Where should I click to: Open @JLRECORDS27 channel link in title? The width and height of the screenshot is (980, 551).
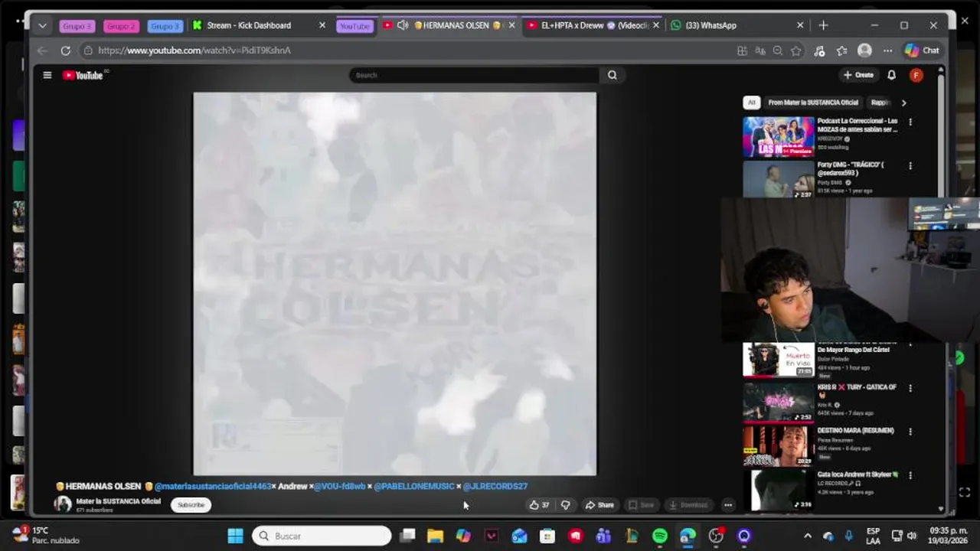coord(495,486)
